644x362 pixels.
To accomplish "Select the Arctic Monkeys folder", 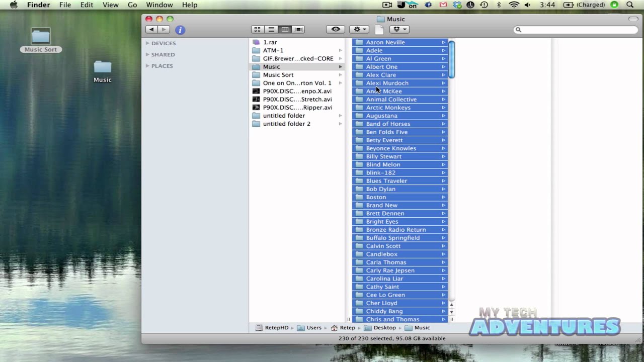I will coord(400,107).
